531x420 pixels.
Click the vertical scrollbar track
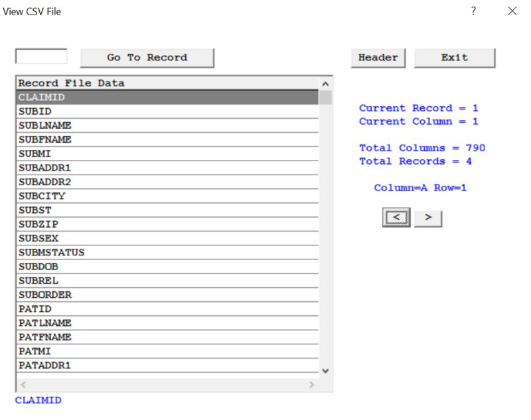pyautogui.click(x=325, y=232)
